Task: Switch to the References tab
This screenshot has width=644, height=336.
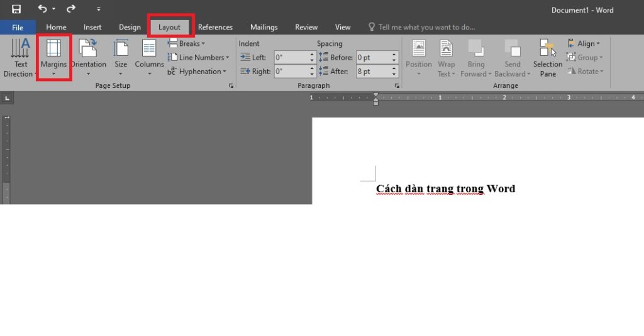Action: point(215,27)
